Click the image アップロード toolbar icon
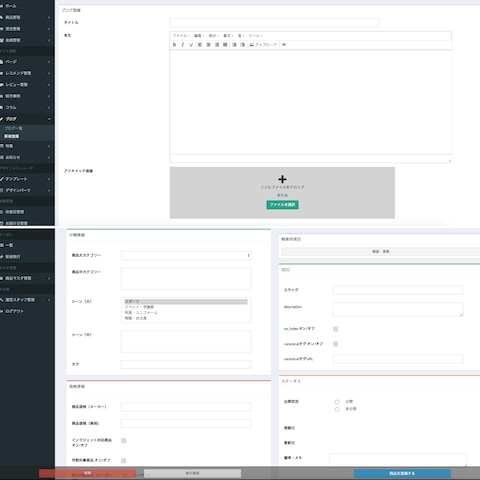 tap(252, 45)
